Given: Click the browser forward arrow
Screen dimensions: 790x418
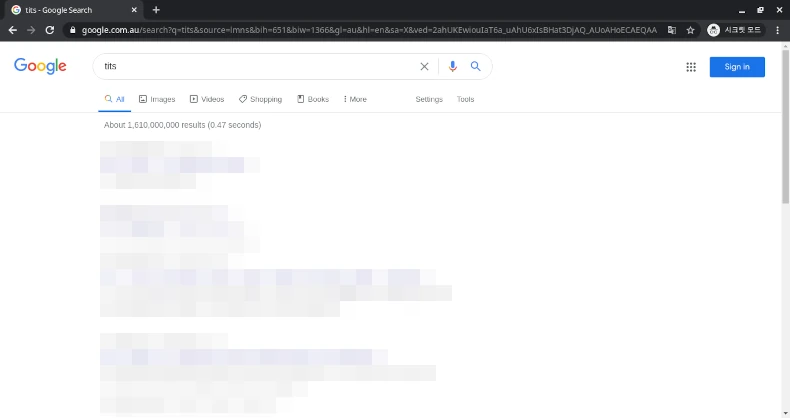Looking at the screenshot, I should point(31,30).
